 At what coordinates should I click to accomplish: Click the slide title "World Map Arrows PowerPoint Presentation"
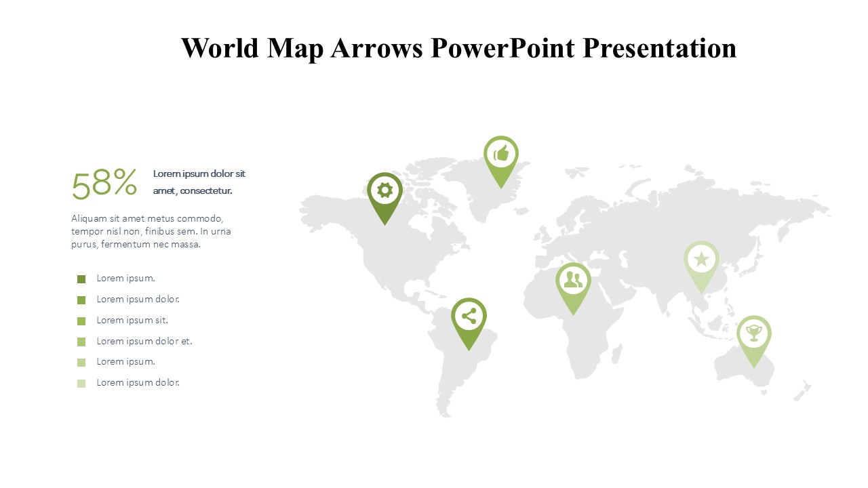pyautogui.click(x=458, y=48)
